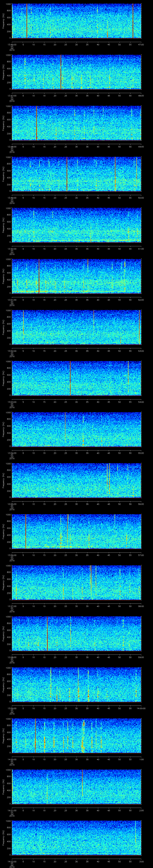Click the Frequency (Hz) axis label of 14:01:00 panel
This screenshot has height=868, width=153.
(3, 786)
